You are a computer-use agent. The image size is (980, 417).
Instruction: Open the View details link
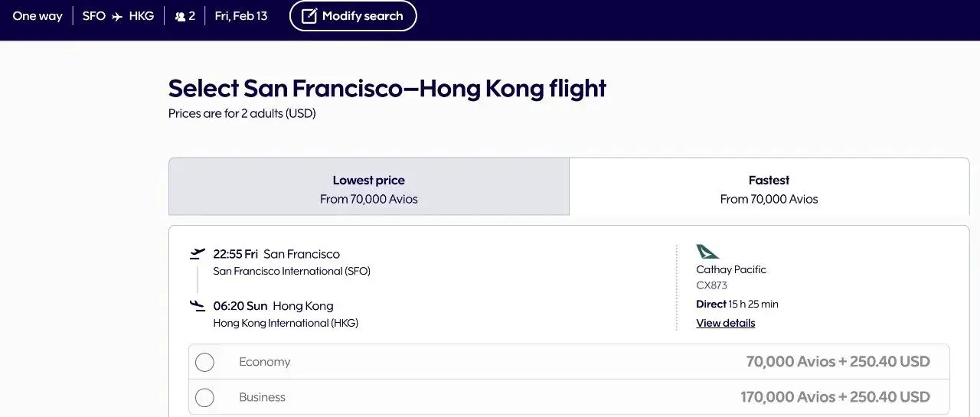(725, 323)
